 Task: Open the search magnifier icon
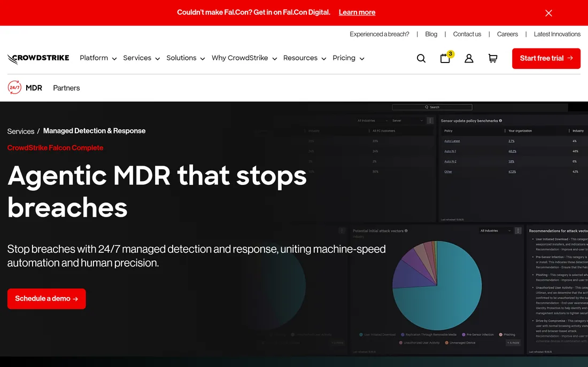click(421, 58)
